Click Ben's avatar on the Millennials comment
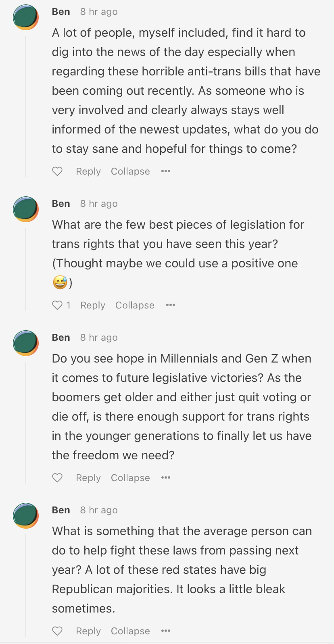The height and width of the screenshot is (644, 334). click(x=26, y=343)
